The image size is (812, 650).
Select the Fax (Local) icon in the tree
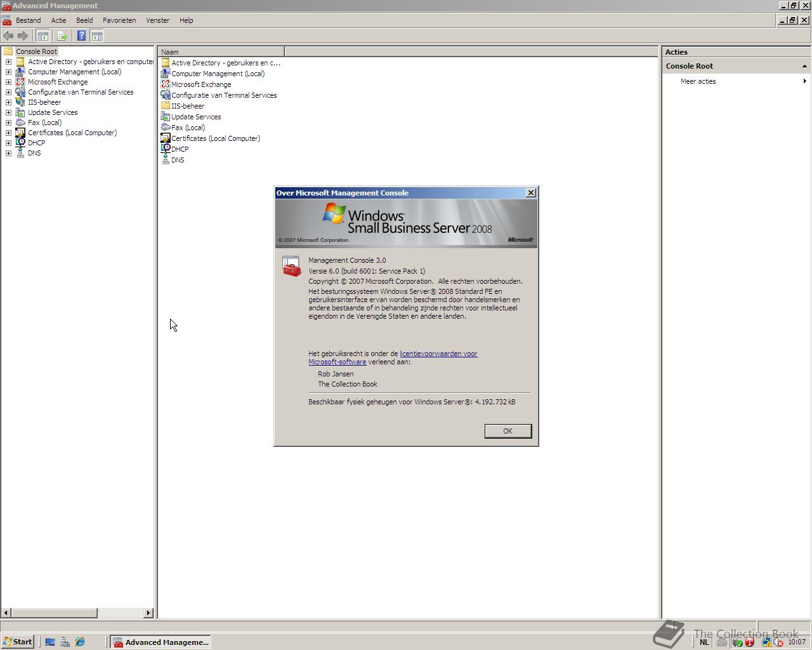tap(20, 123)
